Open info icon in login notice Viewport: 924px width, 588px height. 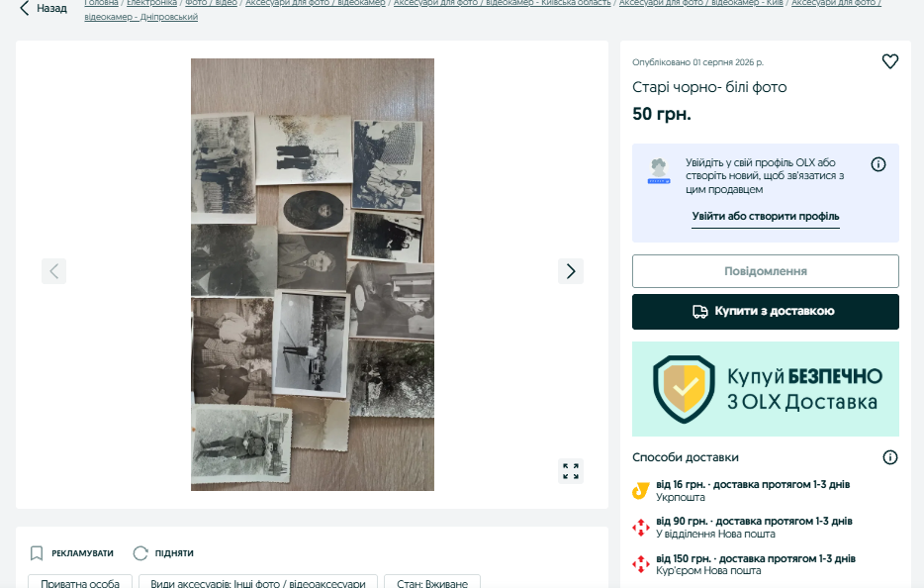click(878, 164)
